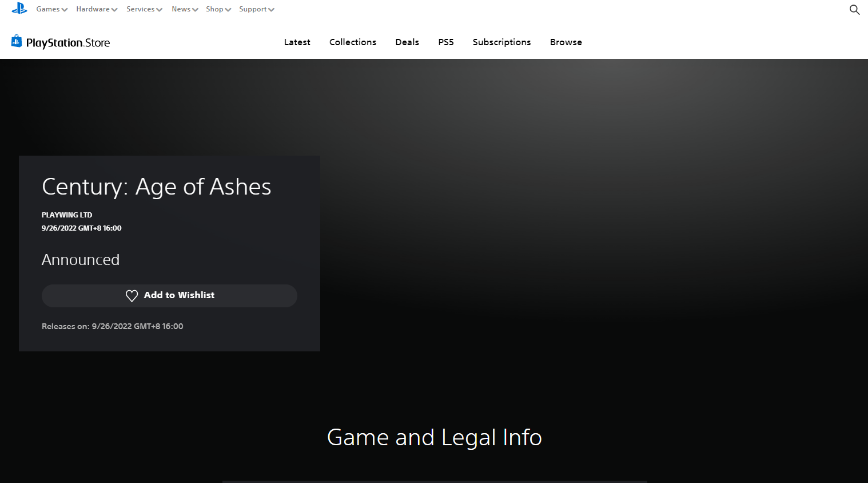This screenshot has height=483, width=868.
Task: Open the Subscriptions tab
Action: coord(501,42)
